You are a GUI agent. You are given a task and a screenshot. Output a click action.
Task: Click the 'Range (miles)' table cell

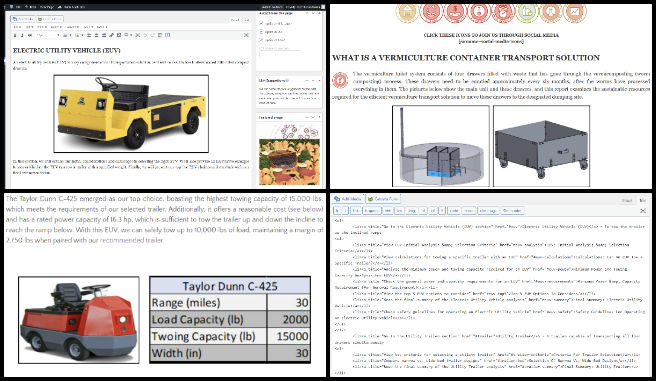pos(208,302)
